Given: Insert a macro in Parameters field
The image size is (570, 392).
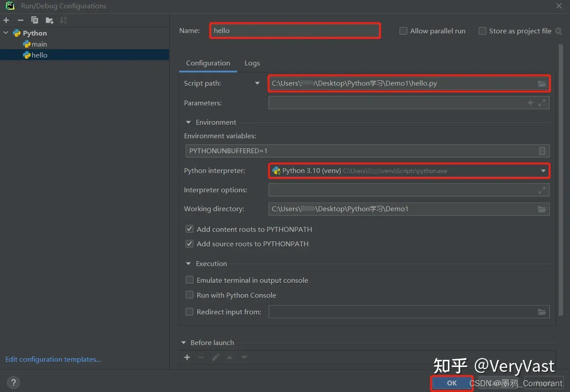Looking at the screenshot, I should coord(530,103).
